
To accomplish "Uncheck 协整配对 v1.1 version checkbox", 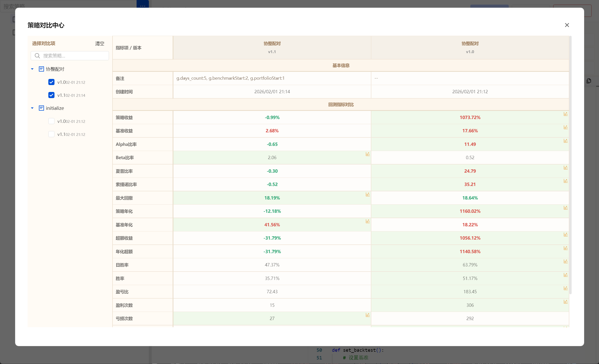I will 51,95.
